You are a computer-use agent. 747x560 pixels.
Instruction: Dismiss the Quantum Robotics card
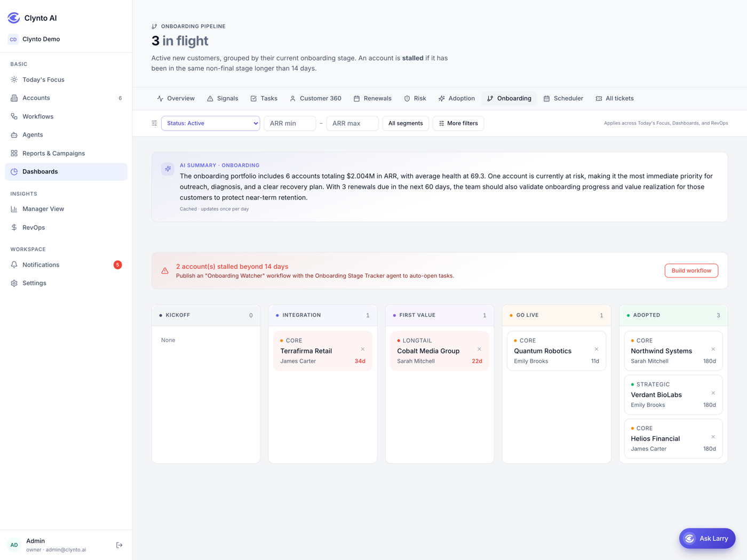pos(597,349)
